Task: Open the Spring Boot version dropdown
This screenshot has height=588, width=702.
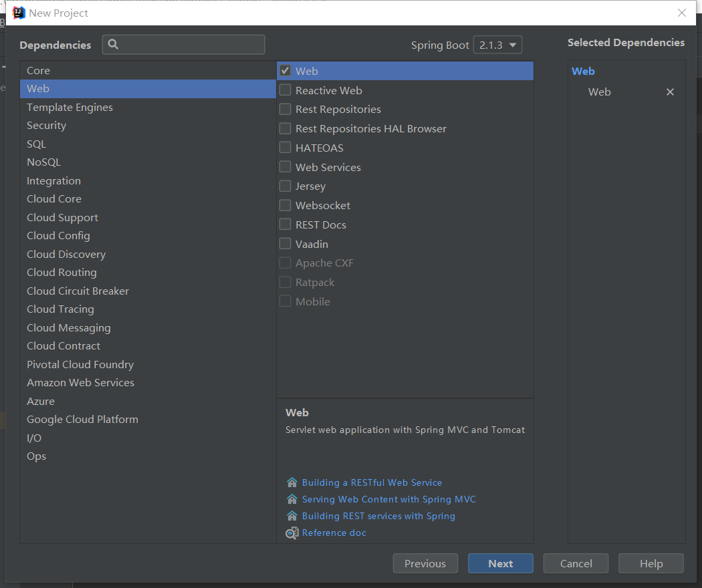Action: point(498,45)
